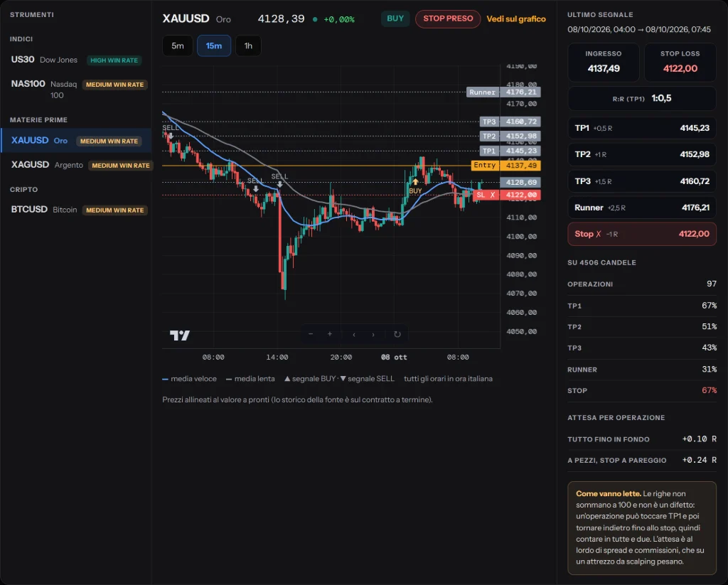728x585 pixels.
Task: Click the TP1 +0,5 R target row
Action: 642,128
